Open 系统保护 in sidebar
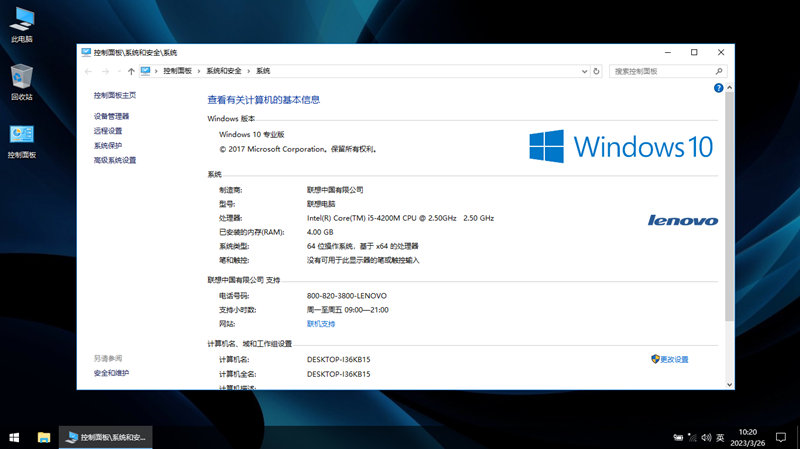The image size is (800, 449). [x=108, y=145]
